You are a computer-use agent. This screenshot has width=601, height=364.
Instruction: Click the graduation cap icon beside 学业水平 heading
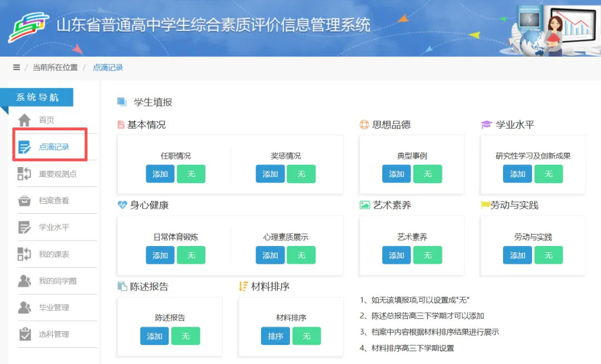(x=486, y=125)
